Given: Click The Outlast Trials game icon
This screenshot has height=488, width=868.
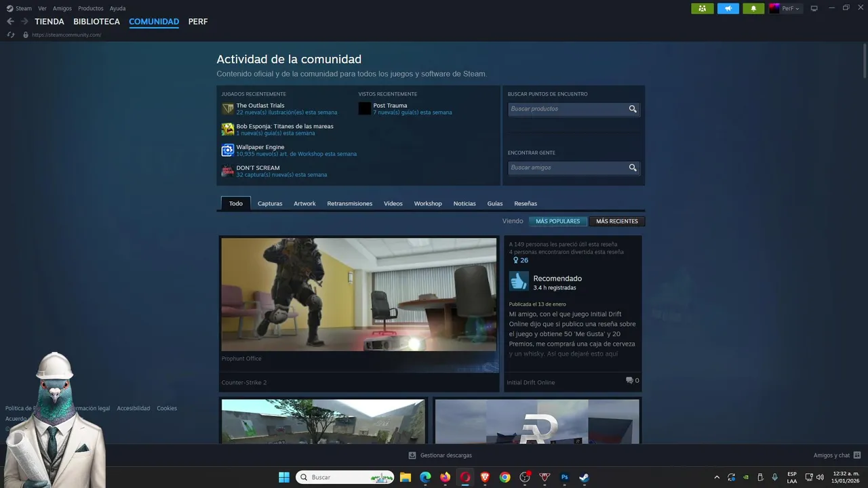Looking at the screenshot, I should (228, 108).
